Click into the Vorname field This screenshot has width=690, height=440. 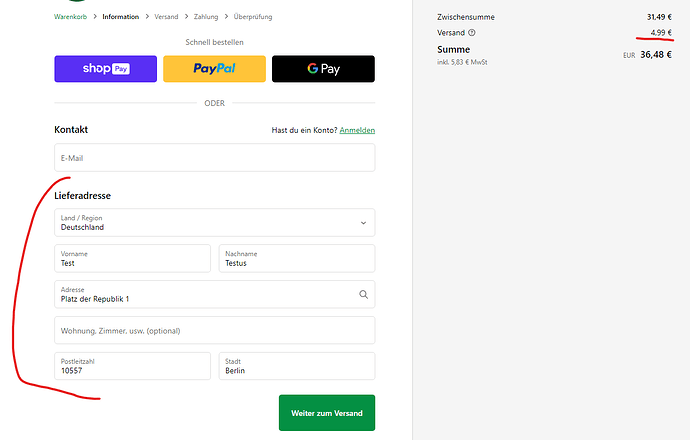[x=132, y=258]
